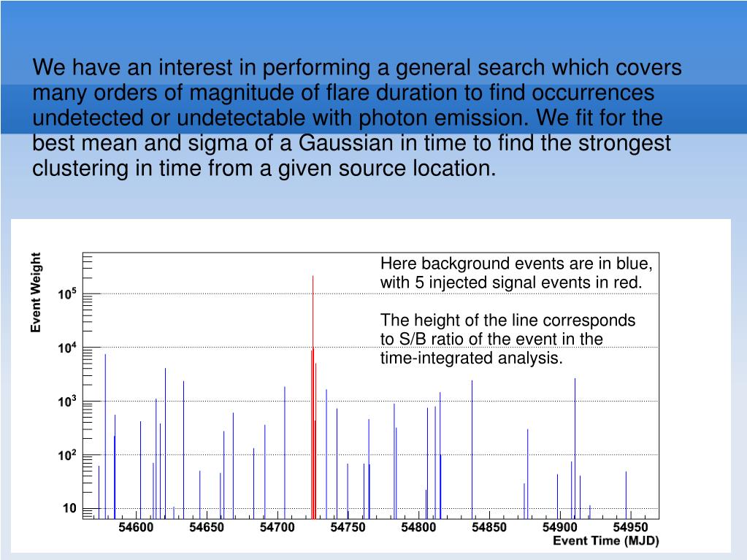Click 'Here background events are in blue,' text

click(516, 264)
